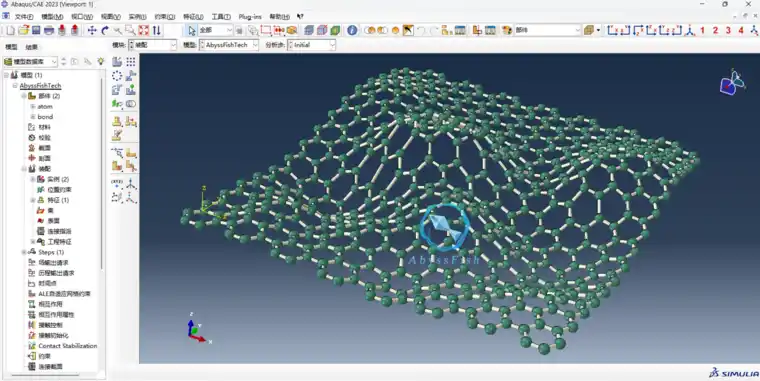
Task: Select the 位置约束 tree item
Action: (x=59, y=190)
